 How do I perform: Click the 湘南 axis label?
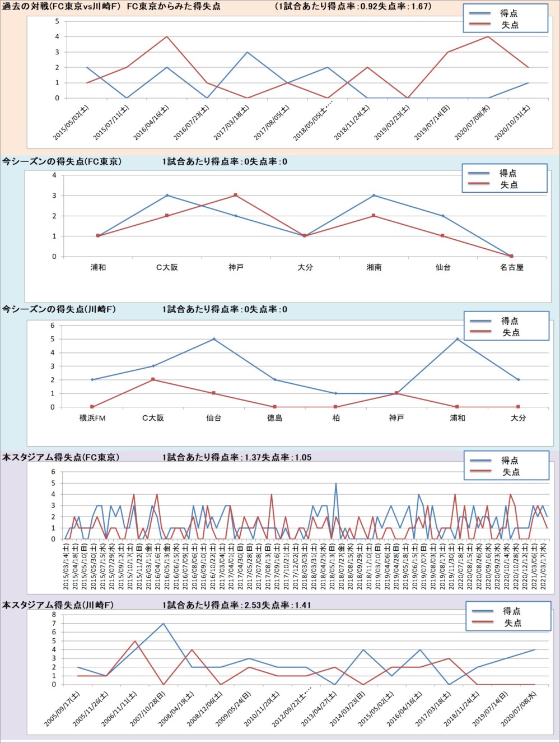(x=374, y=268)
